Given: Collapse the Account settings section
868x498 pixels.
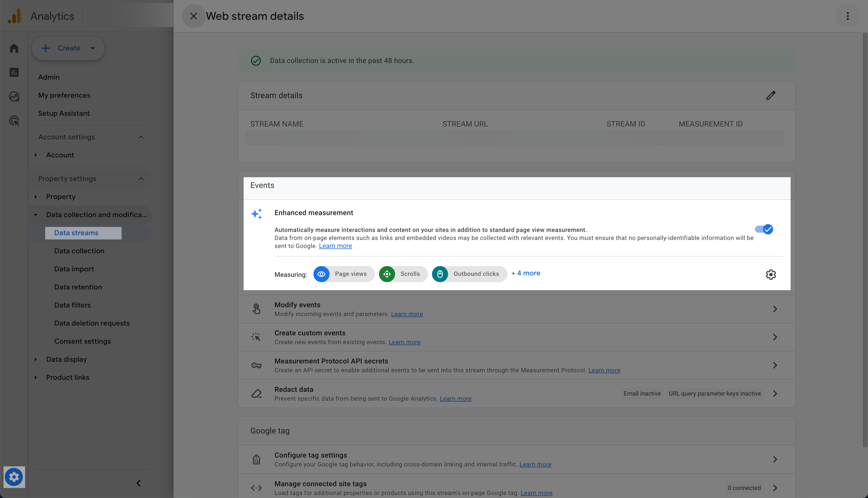Looking at the screenshot, I should point(141,137).
